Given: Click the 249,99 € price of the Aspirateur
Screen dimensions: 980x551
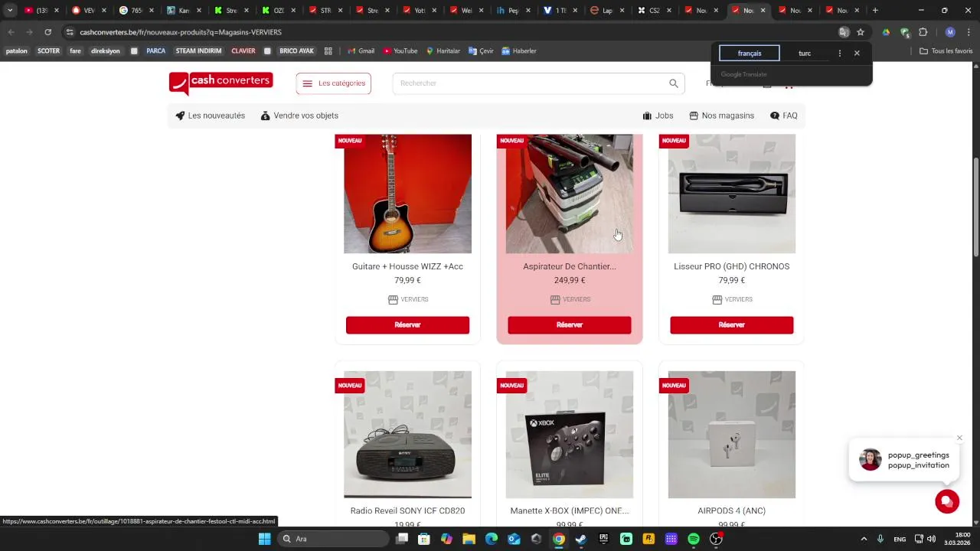Looking at the screenshot, I should click(570, 280).
